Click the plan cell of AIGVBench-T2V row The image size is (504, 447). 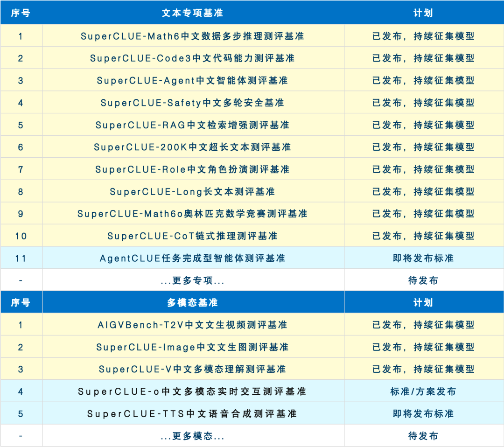point(423,325)
